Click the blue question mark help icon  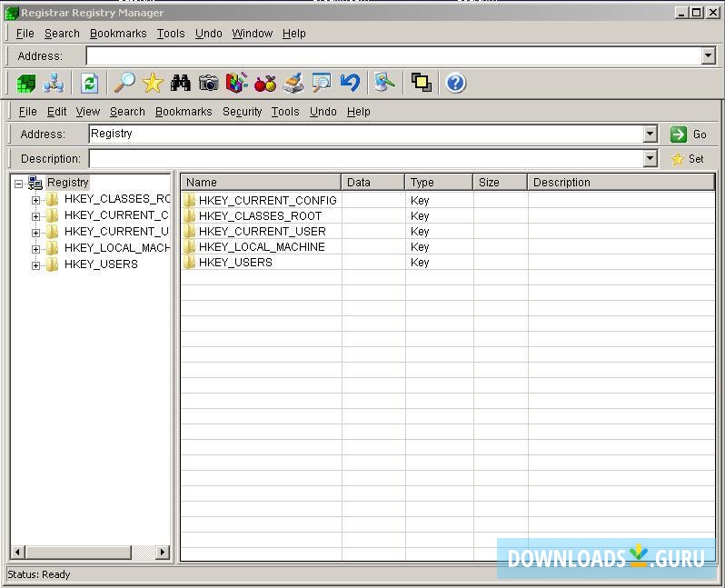click(x=455, y=84)
